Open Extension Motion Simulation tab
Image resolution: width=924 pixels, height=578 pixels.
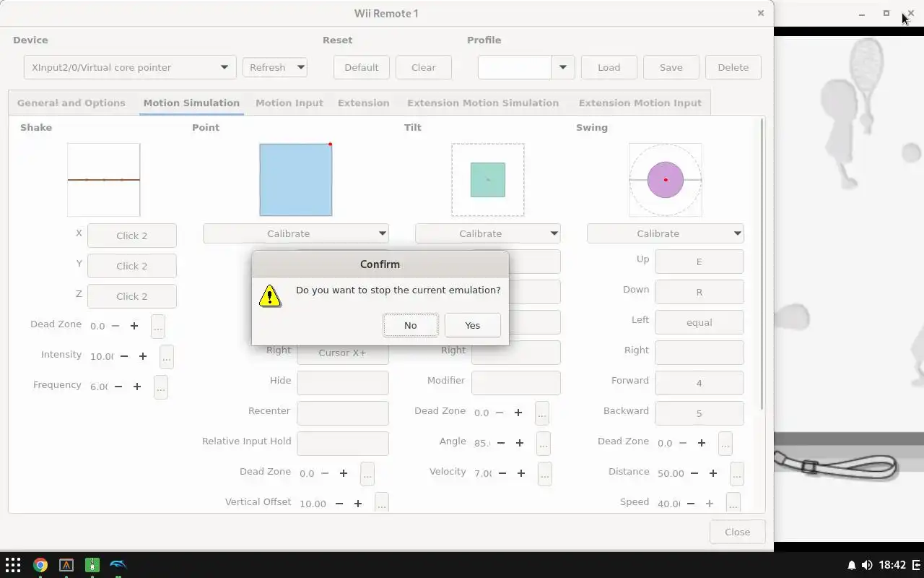483,103
